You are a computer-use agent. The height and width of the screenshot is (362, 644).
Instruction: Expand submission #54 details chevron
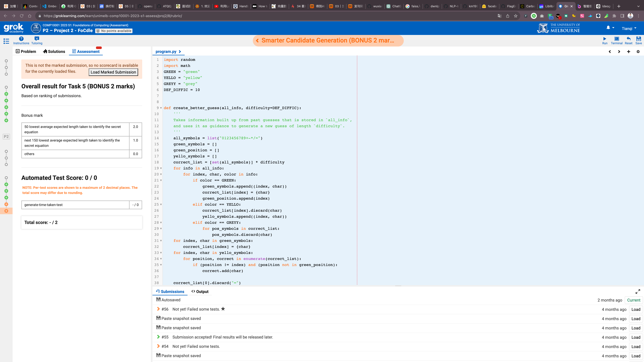(x=158, y=346)
